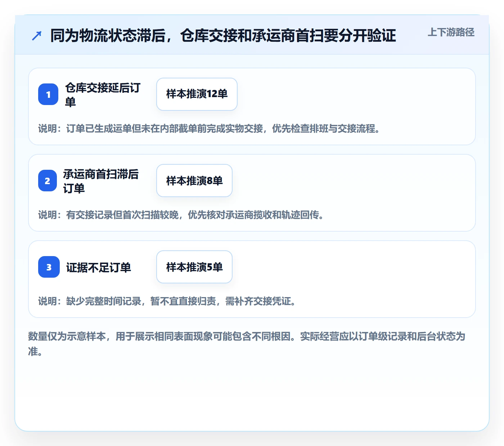
Task: Click the number 3 step badge
Action: click(x=49, y=267)
